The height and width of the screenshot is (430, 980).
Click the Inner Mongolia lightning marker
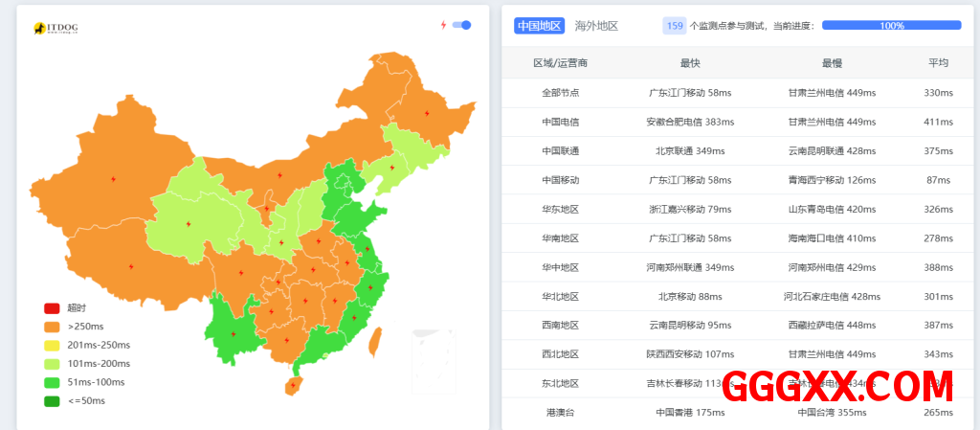(279, 175)
